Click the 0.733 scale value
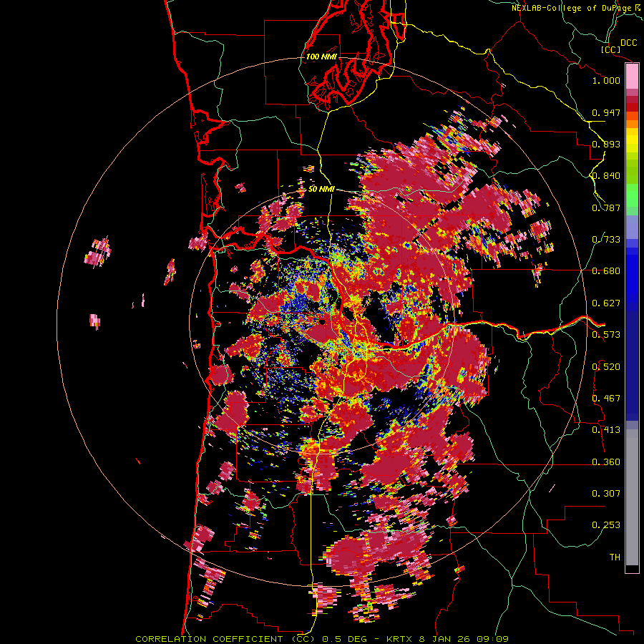 point(606,239)
